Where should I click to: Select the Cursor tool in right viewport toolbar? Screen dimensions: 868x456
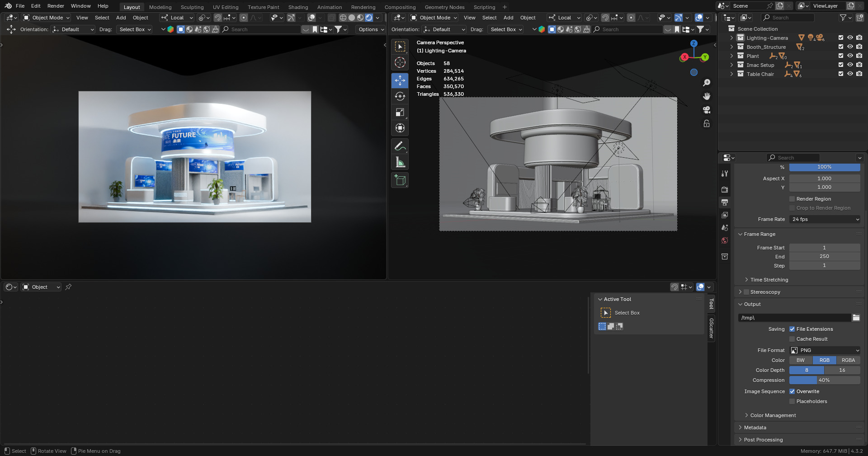click(x=400, y=62)
